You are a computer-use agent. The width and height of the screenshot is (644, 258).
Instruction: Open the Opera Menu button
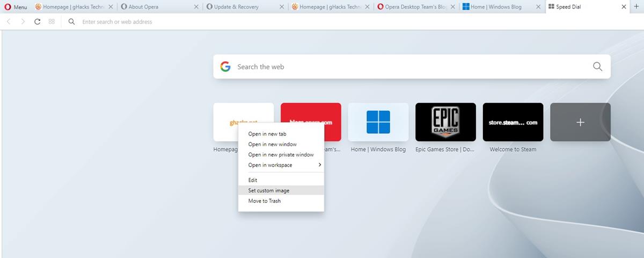point(16,7)
